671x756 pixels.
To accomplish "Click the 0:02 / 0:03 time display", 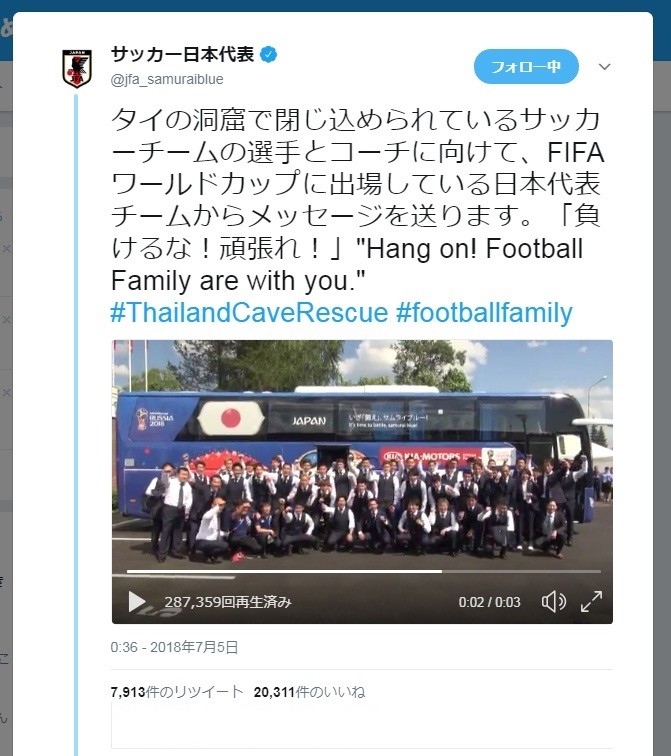I will (x=489, y=602).
